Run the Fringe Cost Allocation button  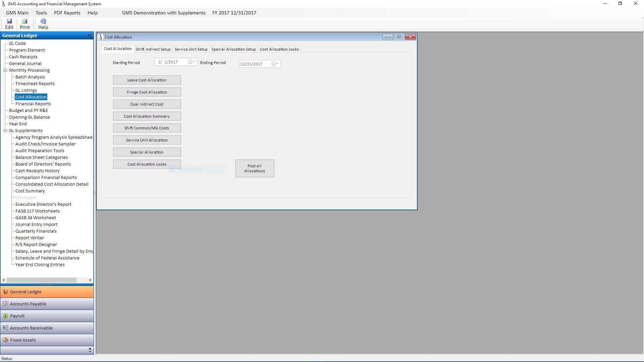(x=147, y=92)
